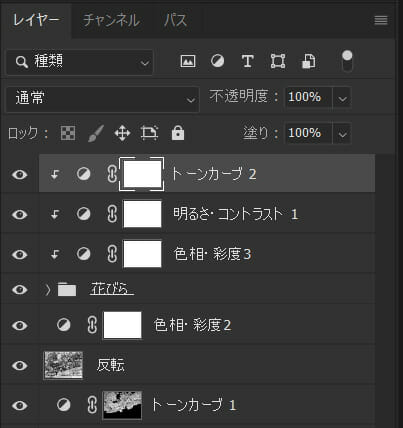The height and width of the screenshot is (428, 403).
Task: Lock position move-arrows icon
Action: (x=122, y=133)
